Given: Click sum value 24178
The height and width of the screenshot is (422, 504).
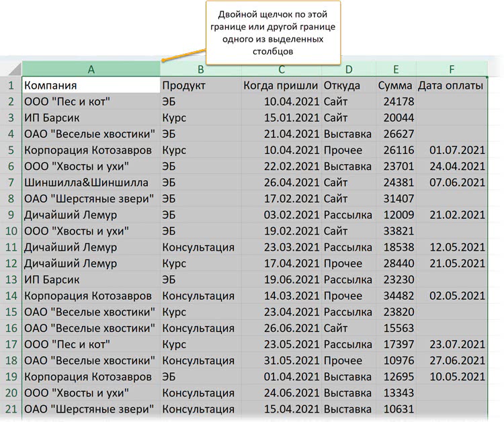Looking at the screenshot, I should coord(396,101).
